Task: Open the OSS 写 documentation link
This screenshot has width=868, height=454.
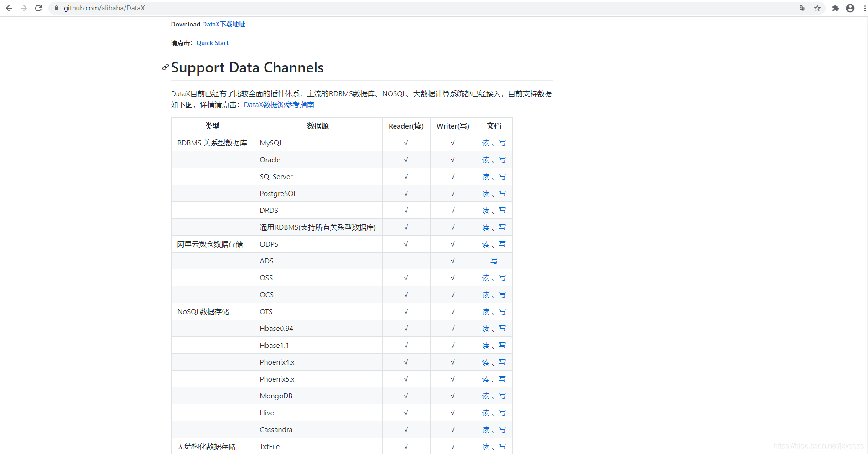Action: (502, 278)
